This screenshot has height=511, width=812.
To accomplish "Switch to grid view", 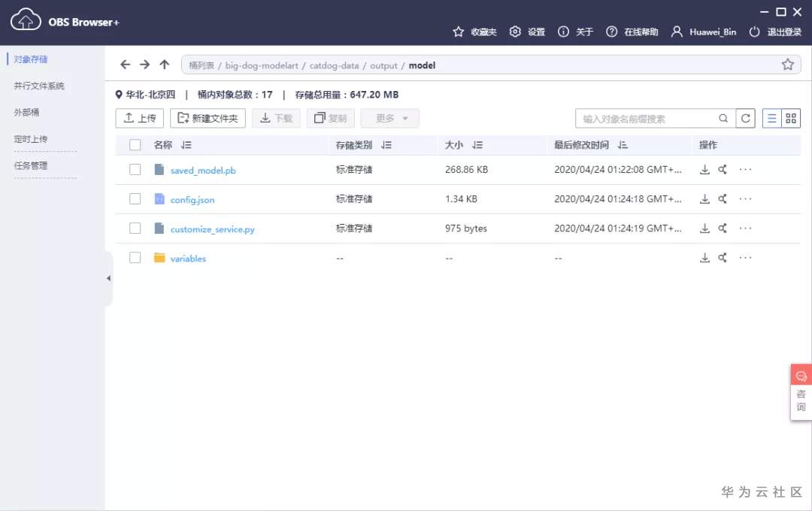I will [x=791, y=119].
